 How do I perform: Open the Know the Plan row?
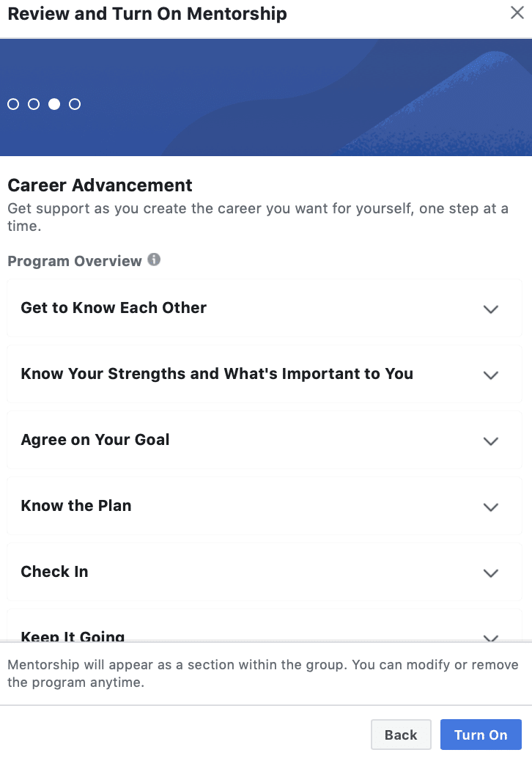click(265, 506)
